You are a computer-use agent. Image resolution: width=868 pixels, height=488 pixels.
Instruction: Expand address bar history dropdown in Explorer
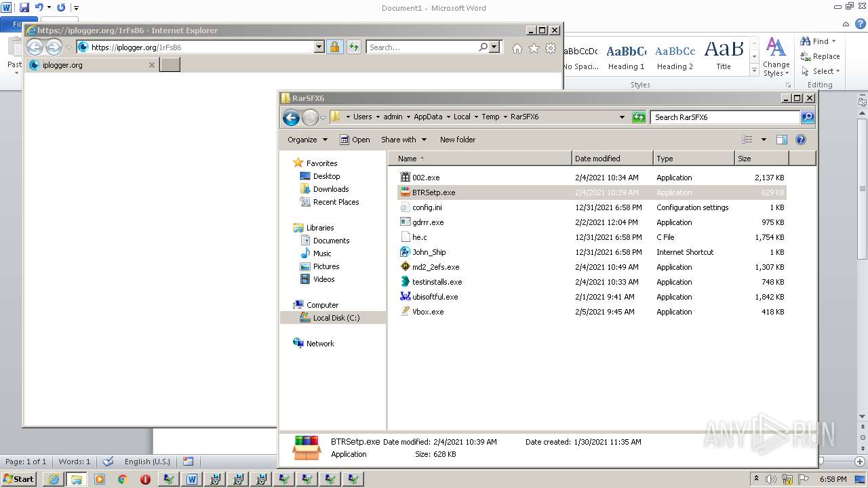[x=622, y=117]
